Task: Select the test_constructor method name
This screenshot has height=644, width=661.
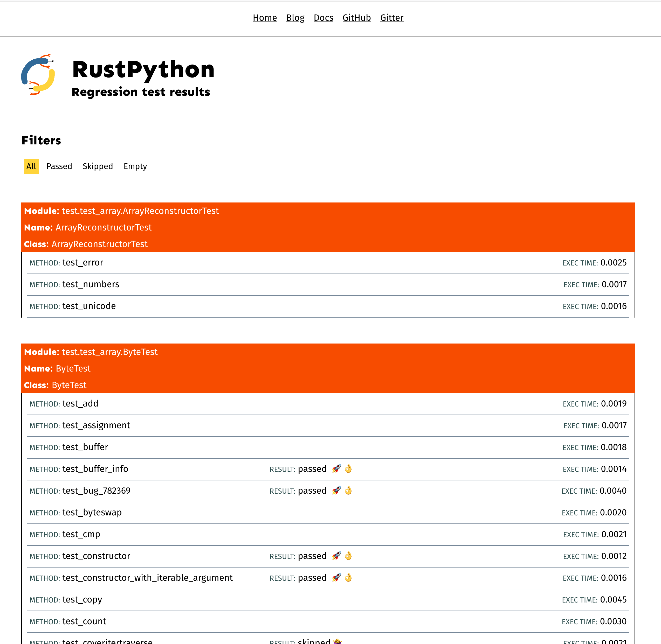Action: (x=97, y=556)
